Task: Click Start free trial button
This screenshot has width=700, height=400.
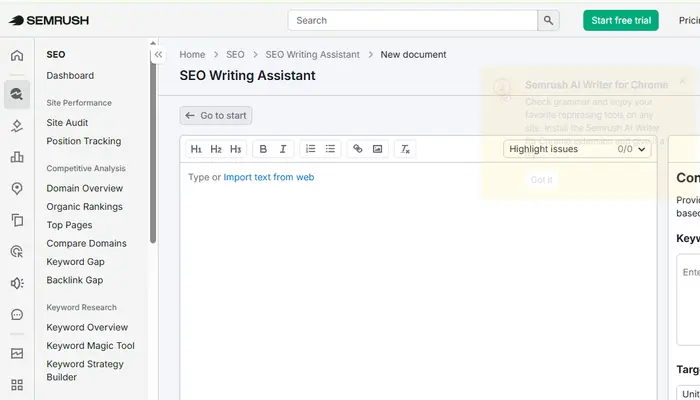Action: tap(621, 21)
